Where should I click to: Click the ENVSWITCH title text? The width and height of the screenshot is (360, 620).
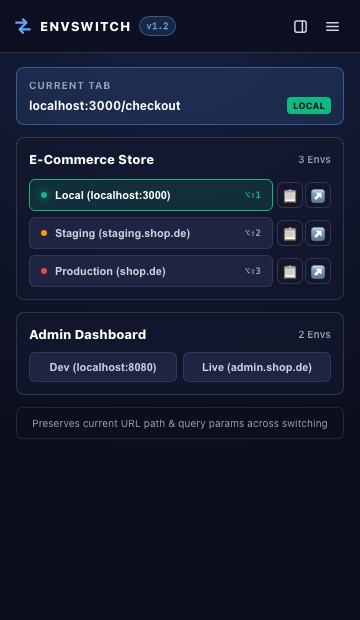pos(85,26)
